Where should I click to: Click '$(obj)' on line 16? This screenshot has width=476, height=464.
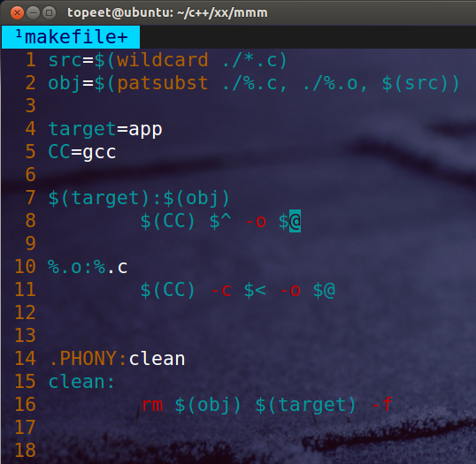tap(208, 405)
